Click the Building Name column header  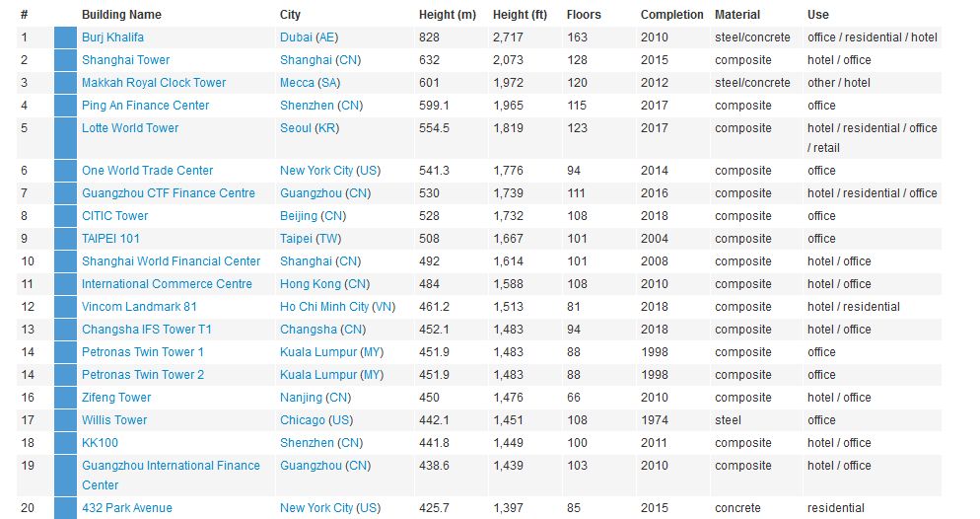click(x=121, y=15)
